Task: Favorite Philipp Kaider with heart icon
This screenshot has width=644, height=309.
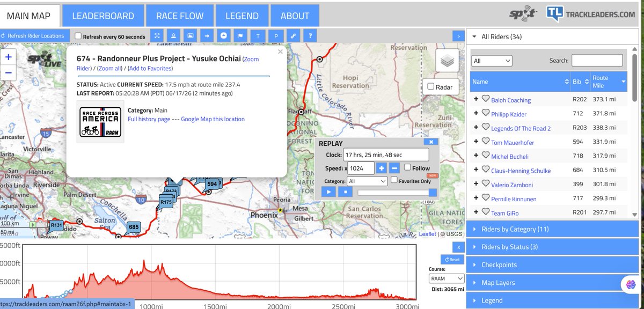Action: 485,113
